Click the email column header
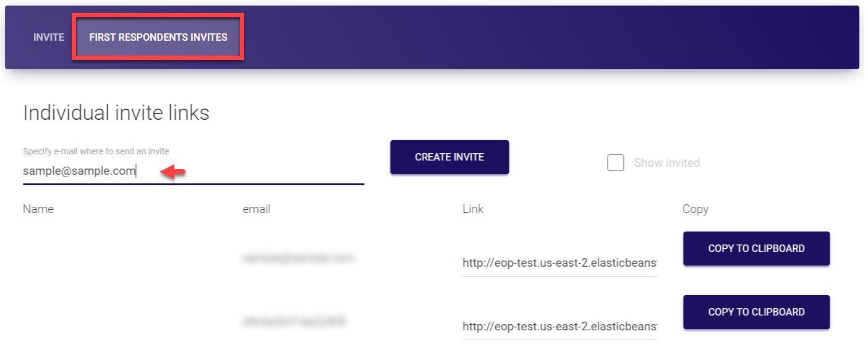 [257, 209]
